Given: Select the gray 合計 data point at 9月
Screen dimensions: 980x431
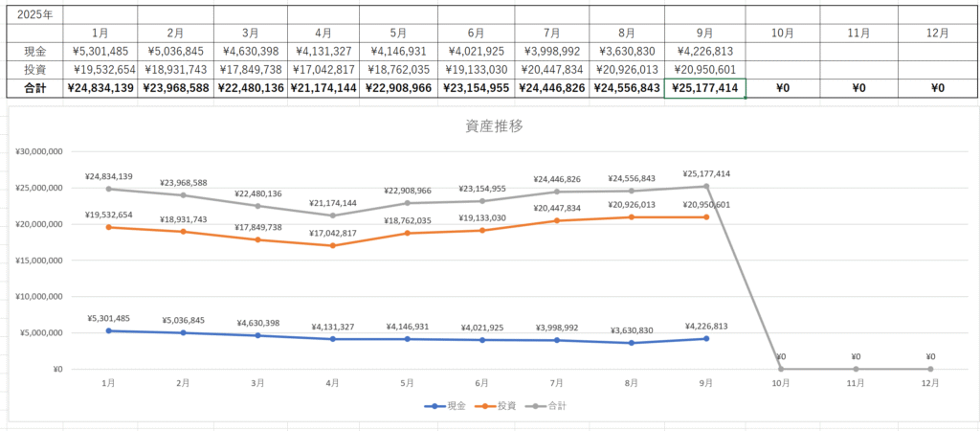Looking at the screenshot, I should point(706,186).
